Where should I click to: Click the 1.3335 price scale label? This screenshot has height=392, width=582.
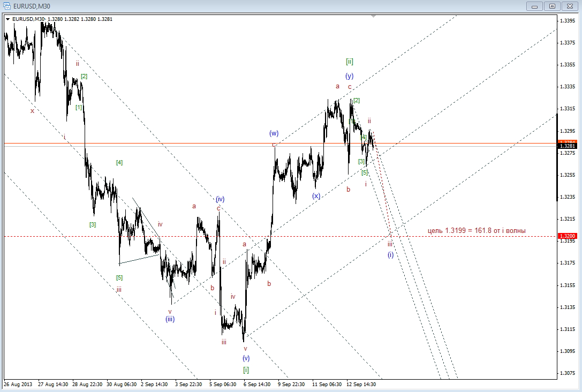pos(568,87)
